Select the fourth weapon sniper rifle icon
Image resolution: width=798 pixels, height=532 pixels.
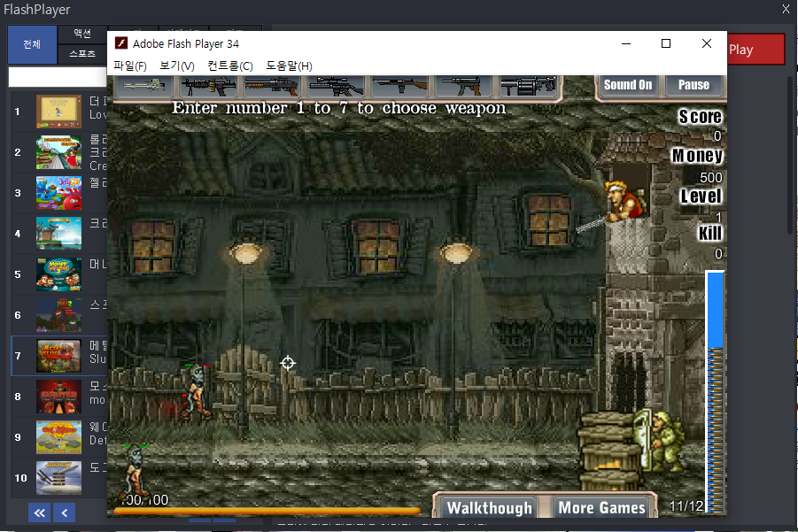(x=335, y=86)
